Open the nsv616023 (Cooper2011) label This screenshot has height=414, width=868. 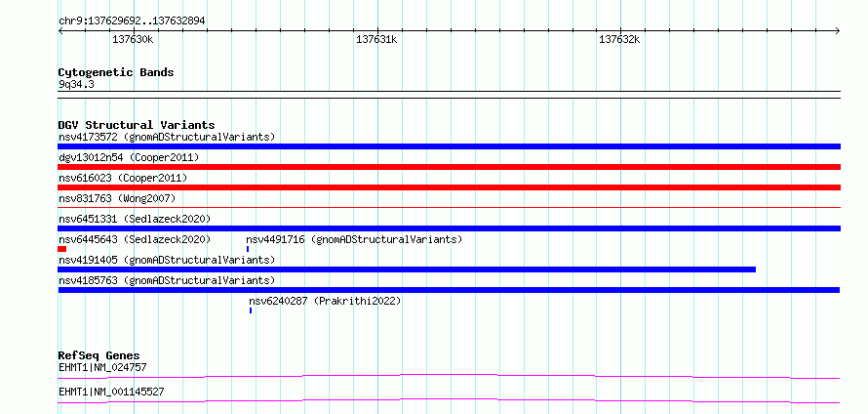(x=123, y=178)
